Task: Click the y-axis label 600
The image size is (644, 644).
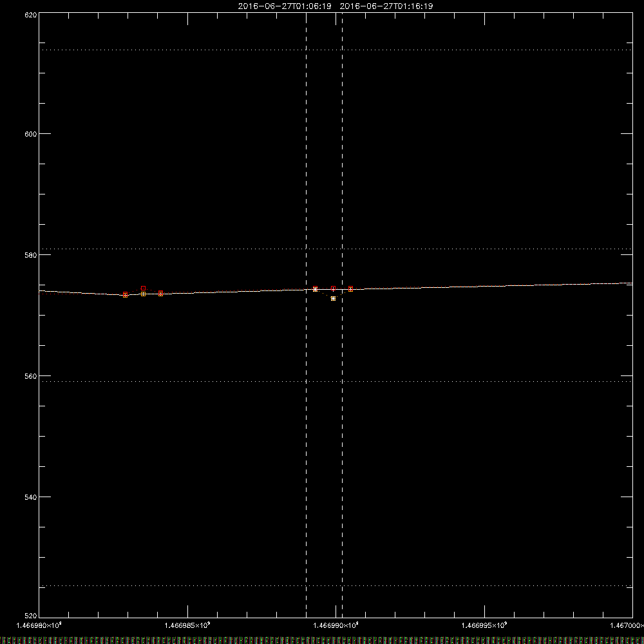Action: pyautogui.click(x=31, y=134)
